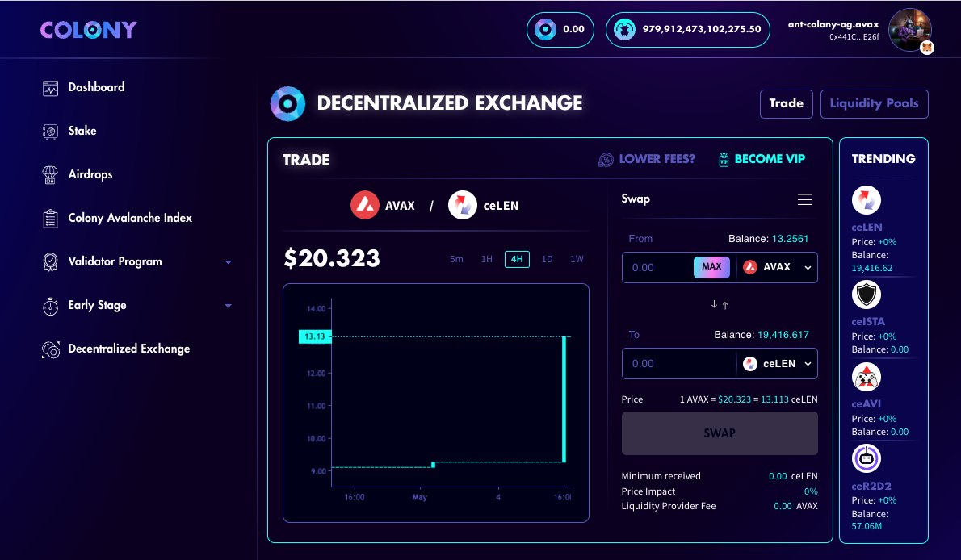Click the Lower Fees percent icon
This screenshot has width=961, height=560.
coord(606,160)
